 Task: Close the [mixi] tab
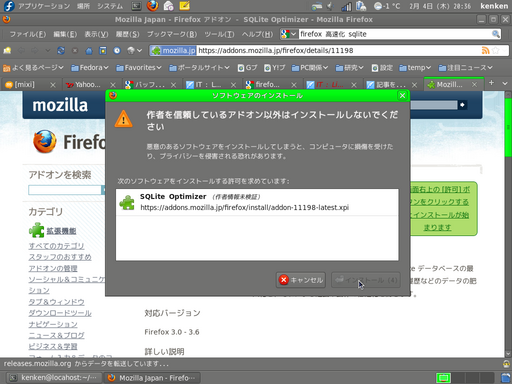[x=53, y=85]
